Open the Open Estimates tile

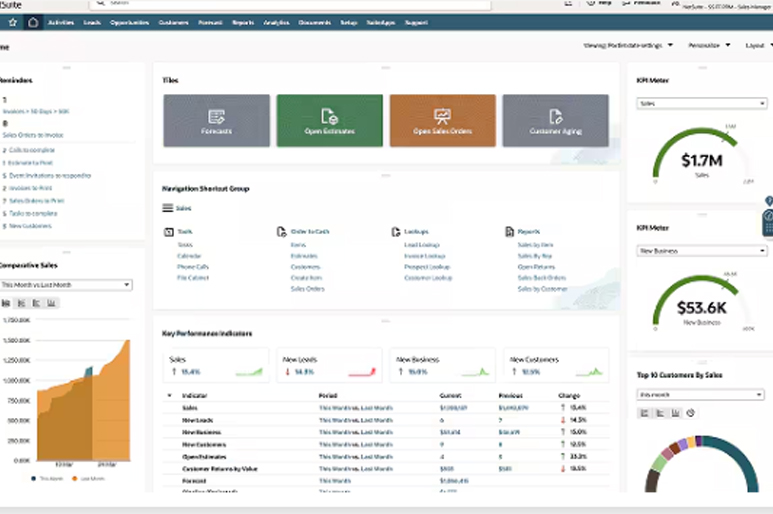click(329, 121)
